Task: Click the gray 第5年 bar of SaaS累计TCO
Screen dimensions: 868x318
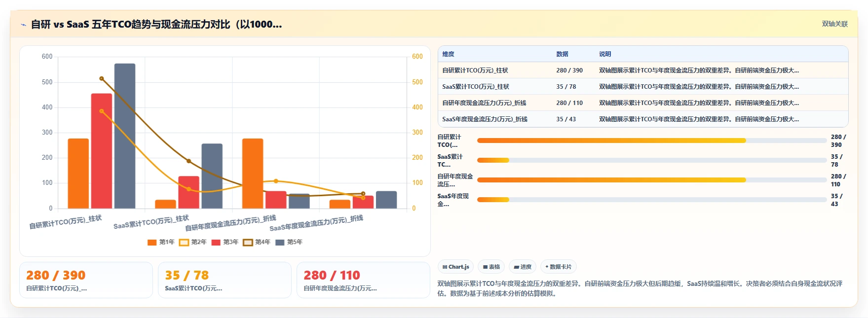Action: [x=212, y=176]
